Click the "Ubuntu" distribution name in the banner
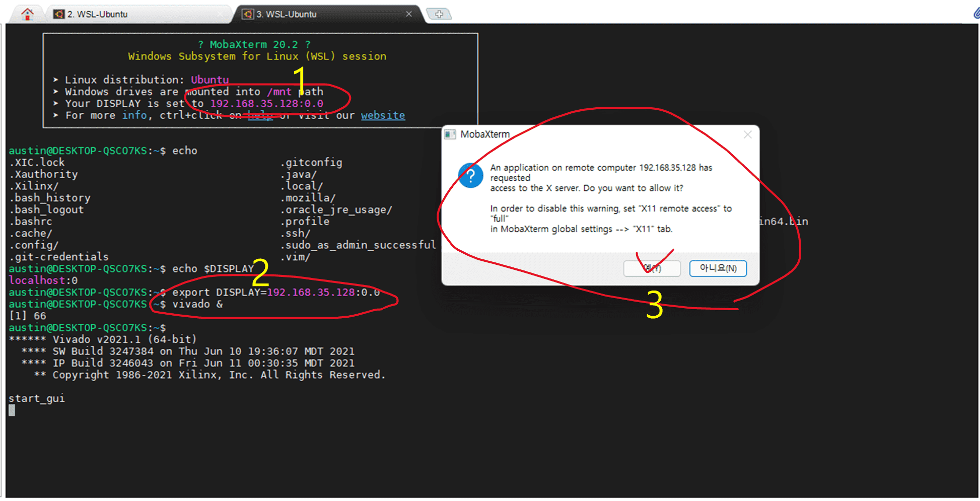Image resolution: width=980 pixels, height=501 pixels. pyautogui.click(x=210, y=80)
